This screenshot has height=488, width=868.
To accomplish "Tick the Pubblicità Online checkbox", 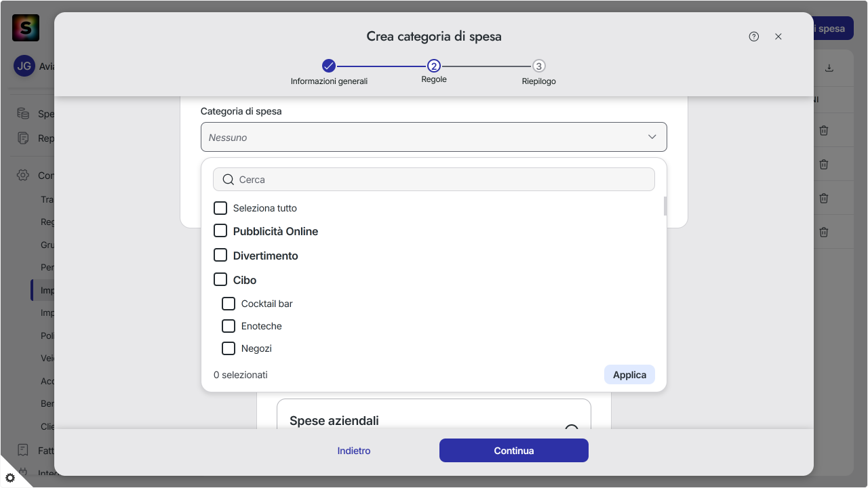I will pos(220,231).
